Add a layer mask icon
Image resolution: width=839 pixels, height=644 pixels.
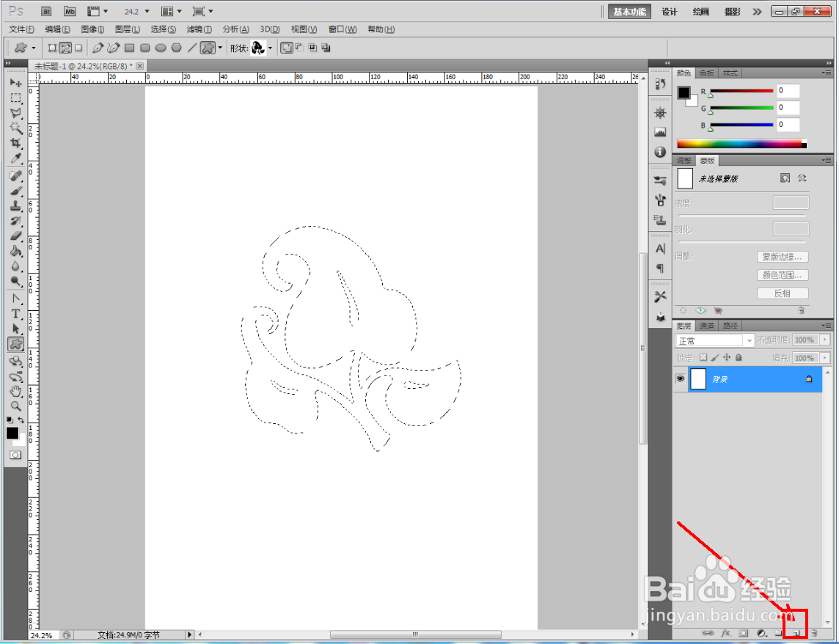click(744, 633)
